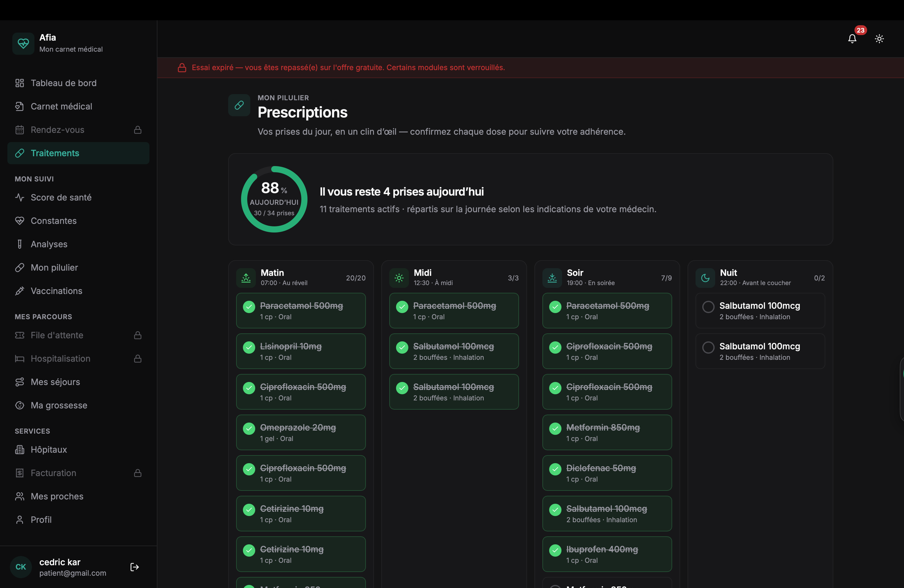Open Mes séjours page
The width and height of the screenshot is (904, 588).
click(x=78, y=382)
